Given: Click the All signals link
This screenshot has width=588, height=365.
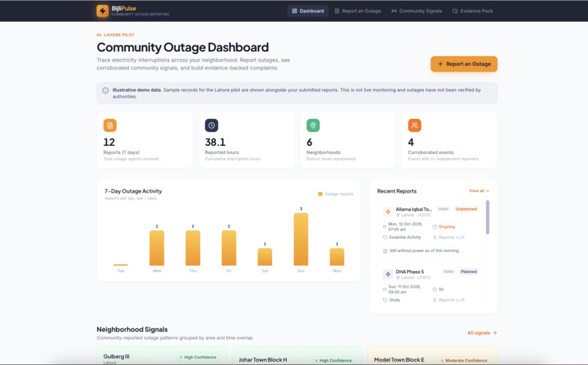Looking at the screenshot, I should pos(482,333).
